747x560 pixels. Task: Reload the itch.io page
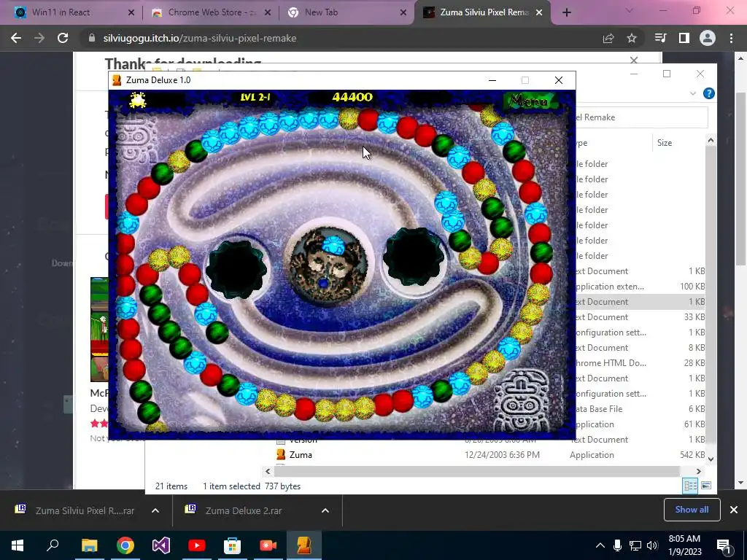[63, 38]
